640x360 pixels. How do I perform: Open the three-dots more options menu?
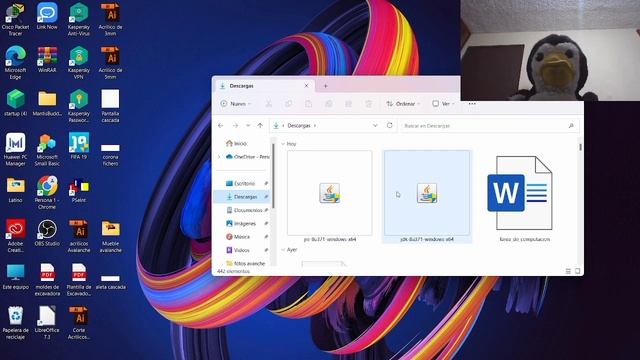(x=472, y=104)
